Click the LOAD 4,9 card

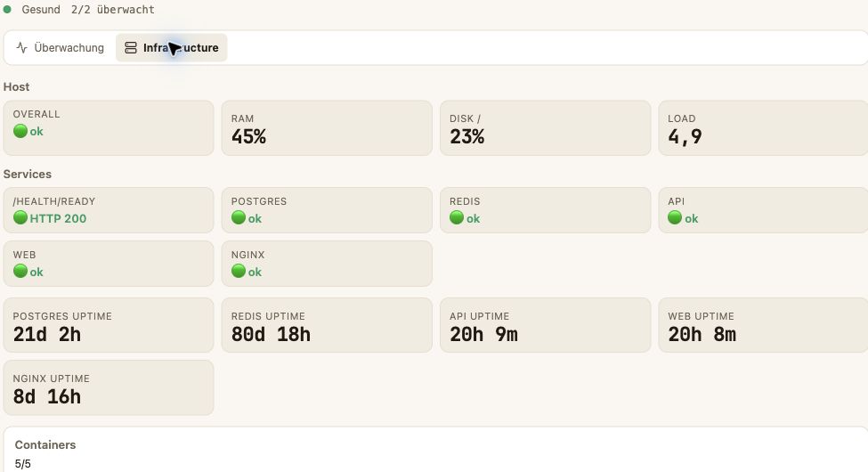point(763,128)
